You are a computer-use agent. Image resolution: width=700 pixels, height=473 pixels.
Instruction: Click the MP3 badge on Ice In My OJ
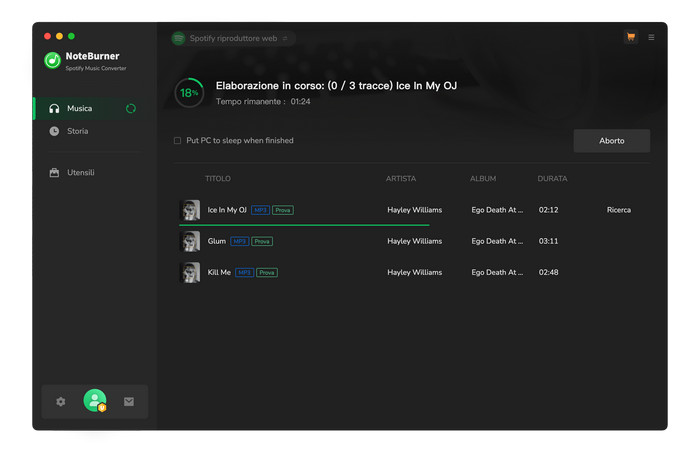pyautogui.click(x=260, y=210)
